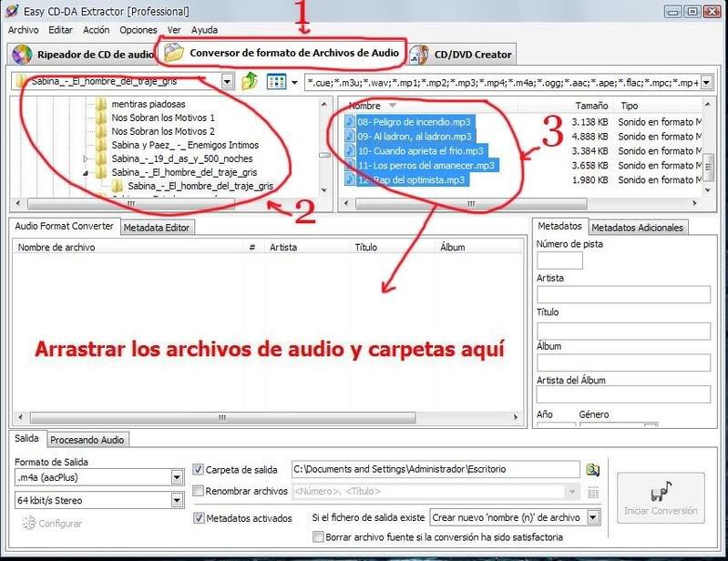Select the Nos Sobran los Motivos 1 folder

click(x=162, y=117)
